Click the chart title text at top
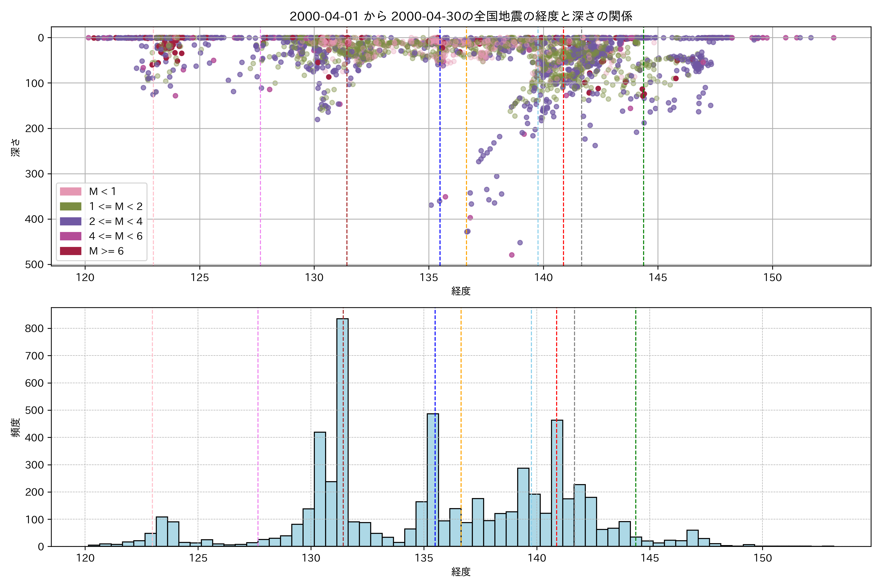The image size is (882, 588). [x=461, y=16]
